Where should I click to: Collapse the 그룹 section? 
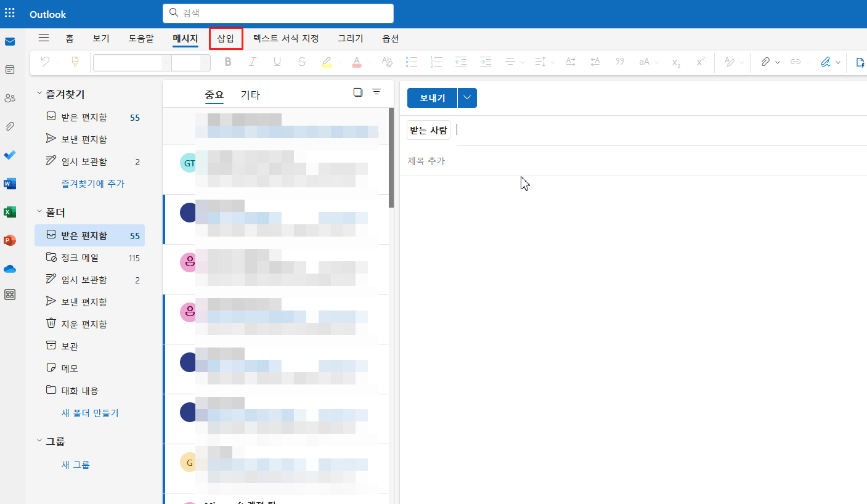pos(39,442)
